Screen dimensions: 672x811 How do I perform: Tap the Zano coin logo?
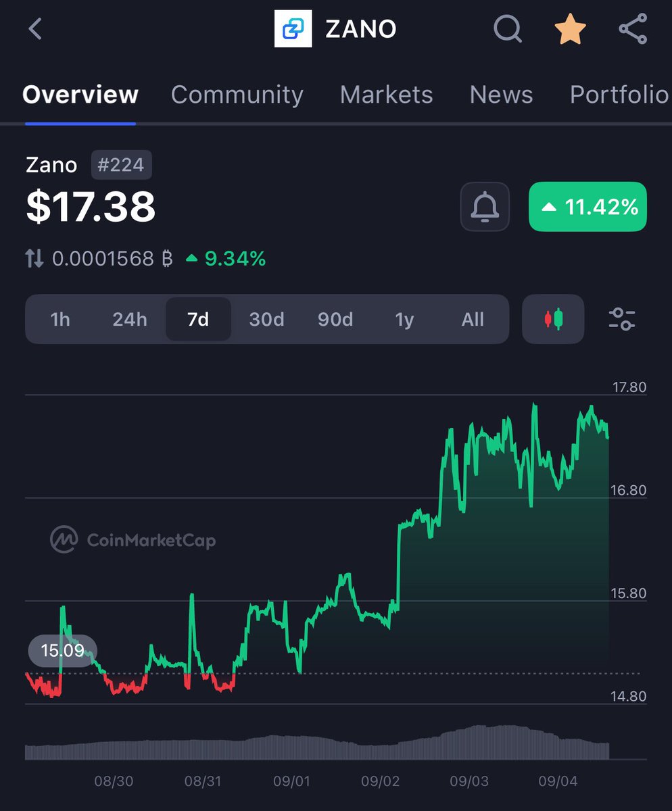[x=293, y=28]
